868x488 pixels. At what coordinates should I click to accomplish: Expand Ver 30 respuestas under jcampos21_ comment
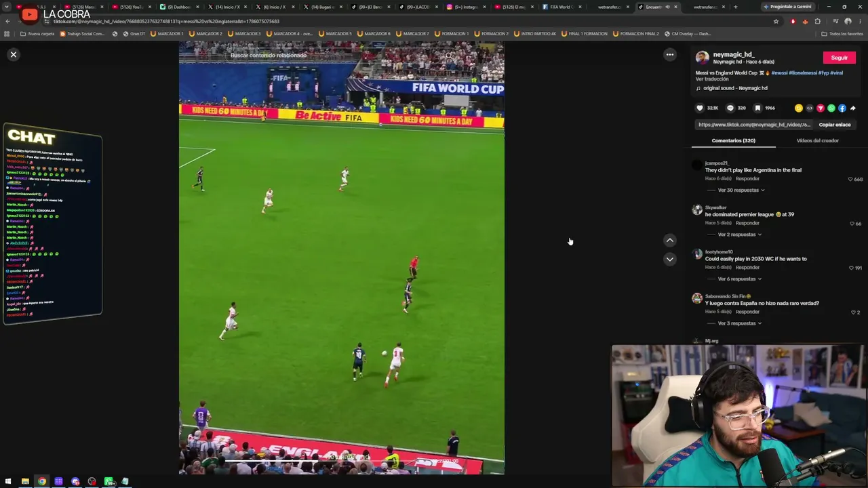coord(741,190)
